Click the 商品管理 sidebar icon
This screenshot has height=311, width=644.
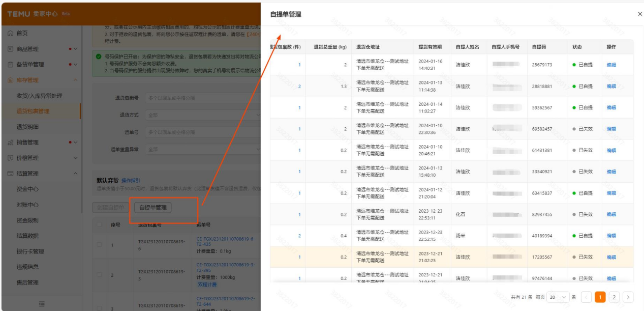[11, 49]
